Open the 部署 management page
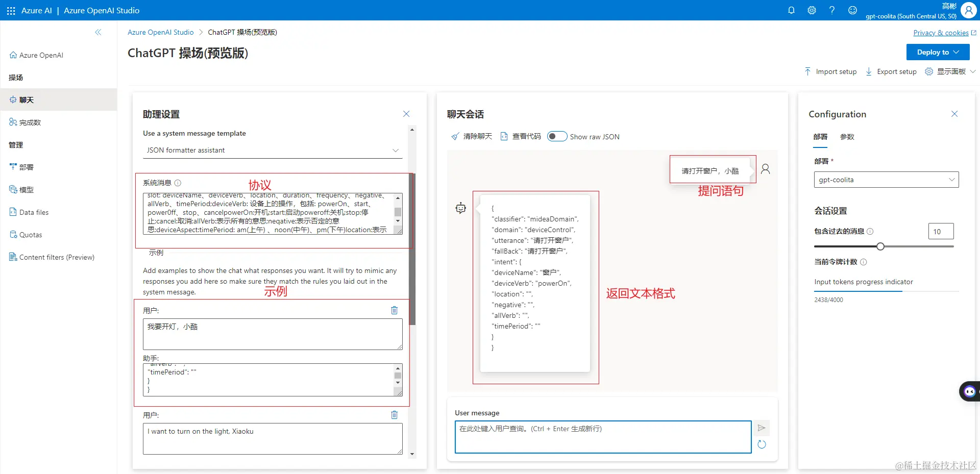Viewport: 980px width, 474px height. [21, 167]
